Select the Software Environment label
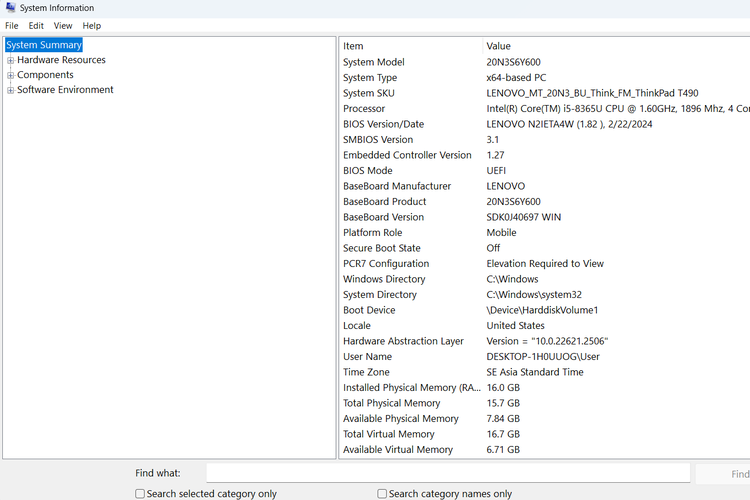Screen dimensions: 750x500 click(x=65, y=90)
